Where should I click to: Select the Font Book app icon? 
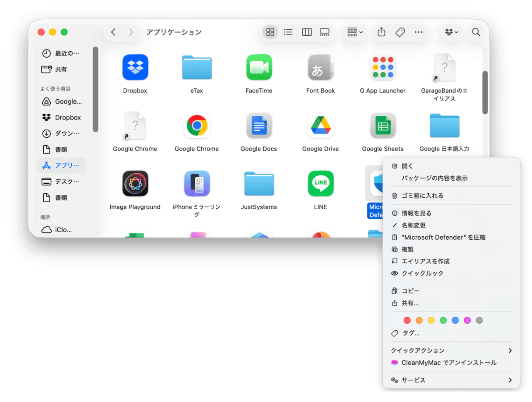[321, 67]
